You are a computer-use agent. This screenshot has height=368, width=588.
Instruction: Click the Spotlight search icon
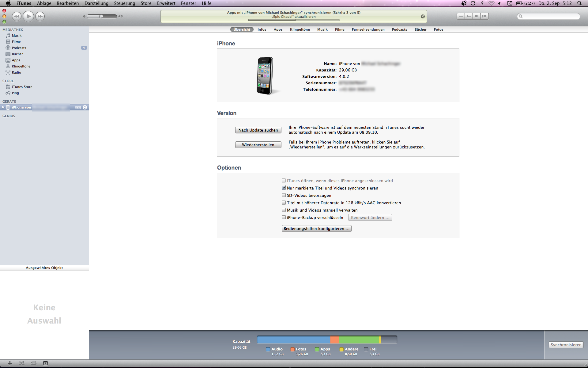pyautogui.click(x=579, y=3)
